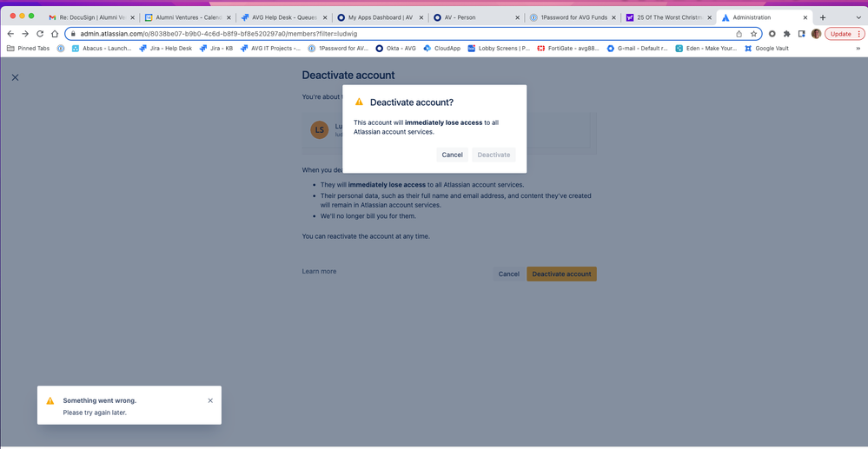Viewport: 868px width, 449px height.
Task: Click the 1Password icon bookmark after Pinned Tabs
Action: (x=61, y=48)
